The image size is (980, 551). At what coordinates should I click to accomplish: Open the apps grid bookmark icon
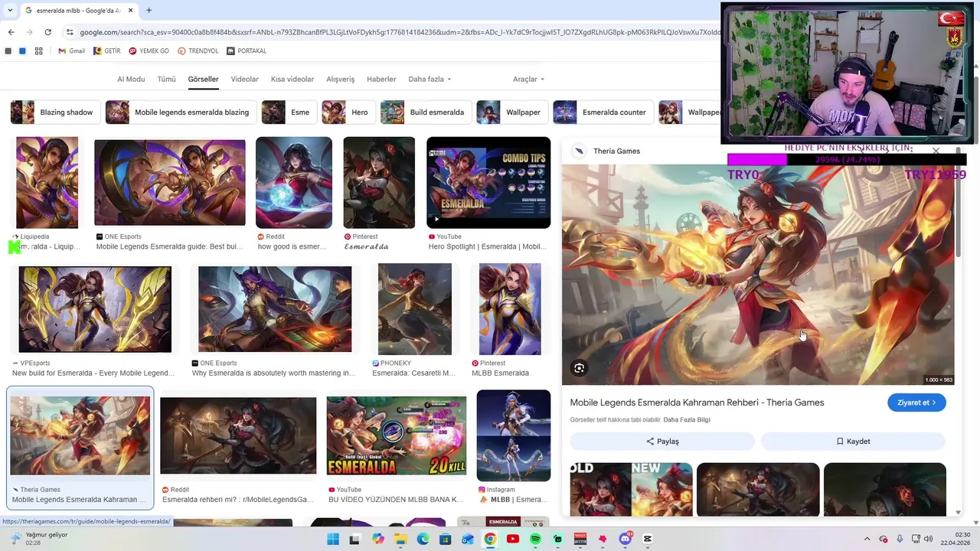38,51
